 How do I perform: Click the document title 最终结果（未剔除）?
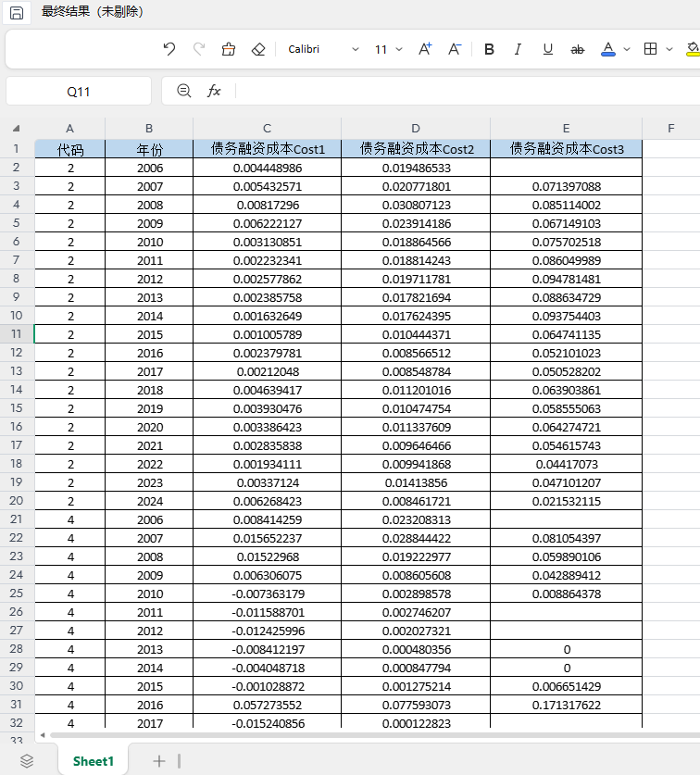click(93, 11)
